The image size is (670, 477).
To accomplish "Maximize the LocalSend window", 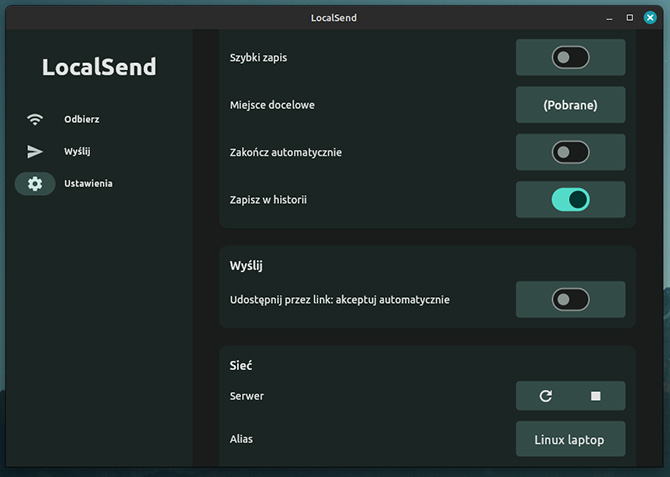I will tap(629, 18).
